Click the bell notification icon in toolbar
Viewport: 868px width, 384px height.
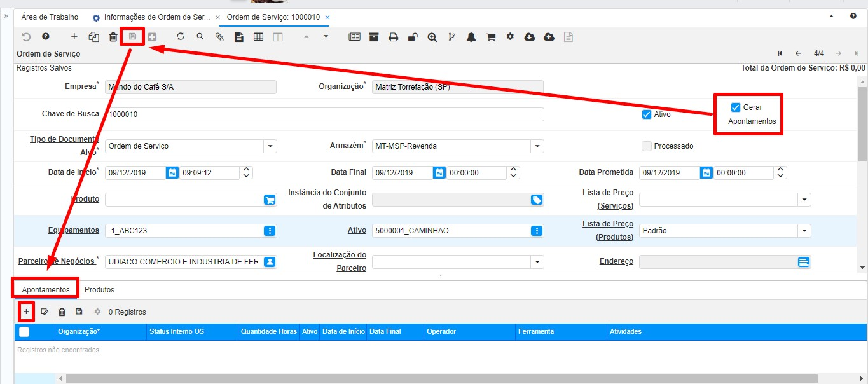471,38
